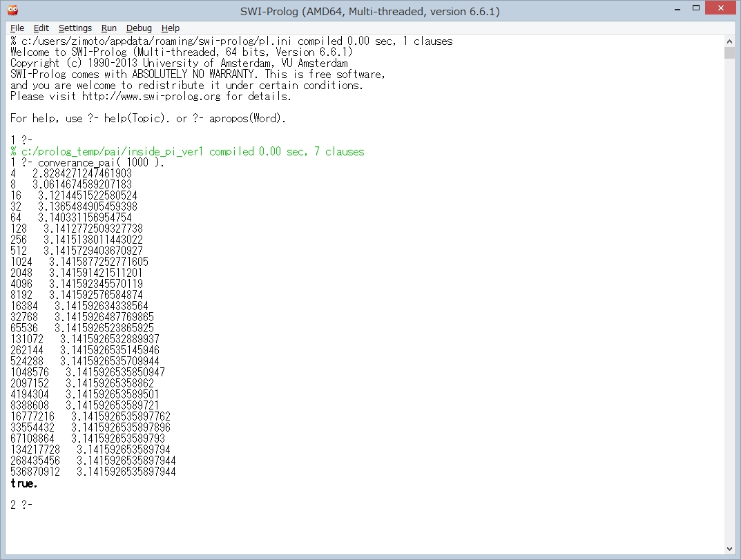Click the value 2.8284271247461903
The height and width of the screenshot is (560, 741).
(x=82, y=173)
